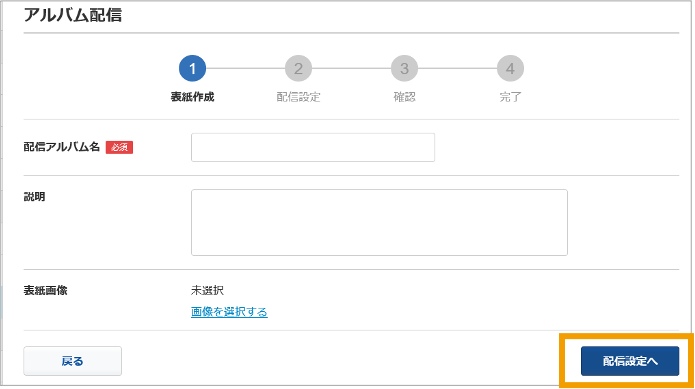The image size is (695, 389).
Task: Click the 配信アルバム名 label
Action: click(x=62, y=147)
